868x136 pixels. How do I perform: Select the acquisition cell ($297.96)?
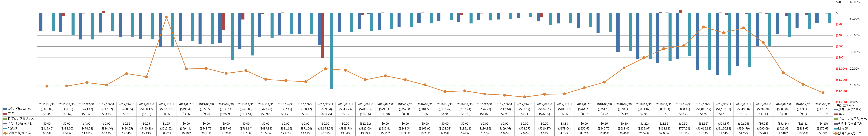coord(226,114)
